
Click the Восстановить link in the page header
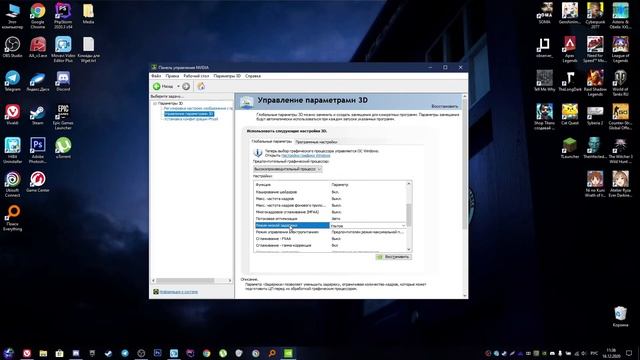[x=444, y=106]
